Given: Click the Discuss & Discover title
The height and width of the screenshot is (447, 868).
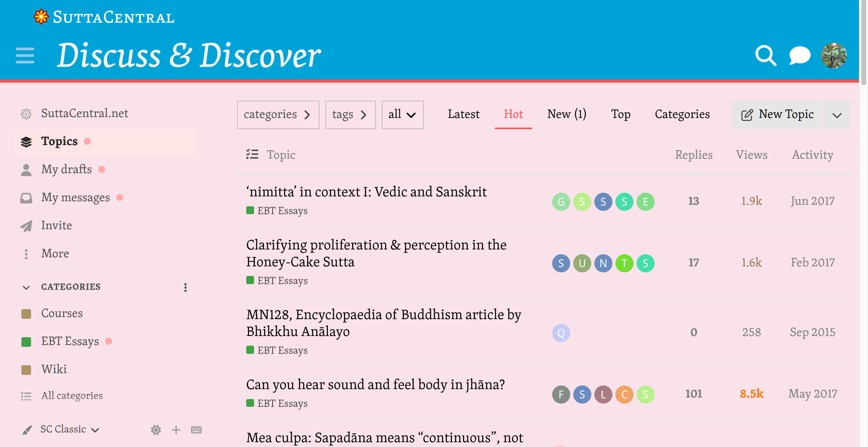Looking at the screenshot, I should point(189,55).
